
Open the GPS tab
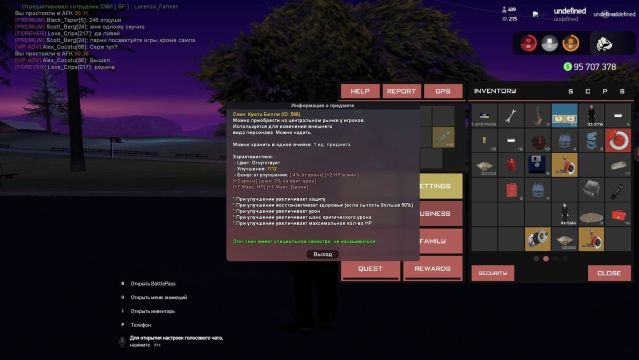443,91
